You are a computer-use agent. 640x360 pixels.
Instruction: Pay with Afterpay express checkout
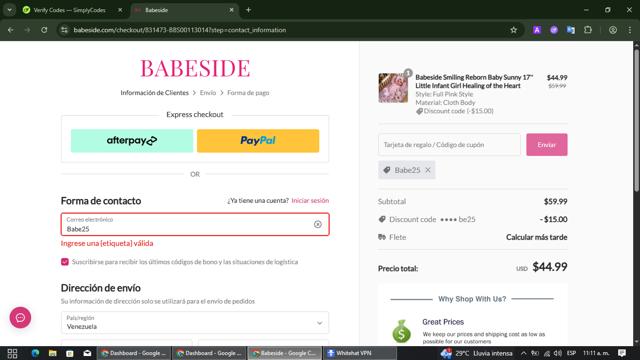tap(132, 141)
